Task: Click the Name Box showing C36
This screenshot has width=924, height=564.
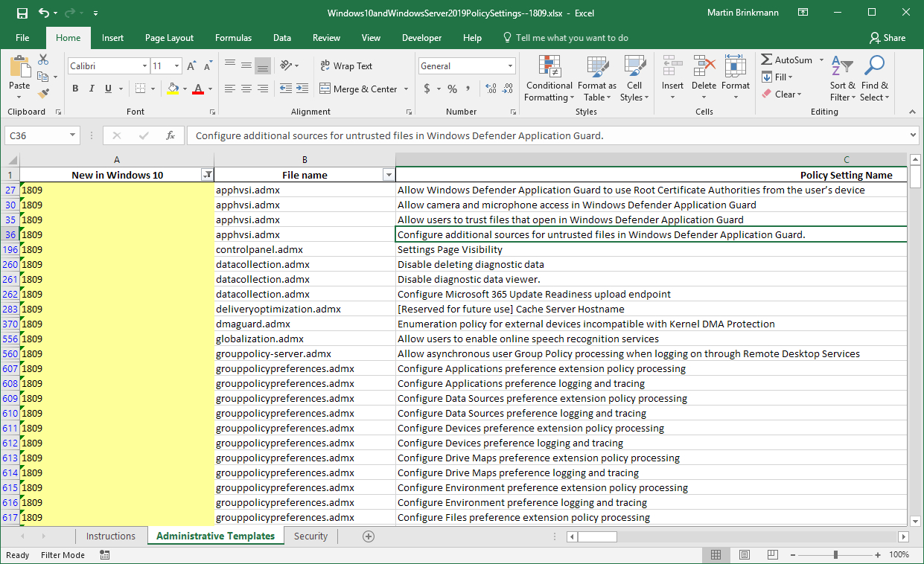Action: [36, 135]
